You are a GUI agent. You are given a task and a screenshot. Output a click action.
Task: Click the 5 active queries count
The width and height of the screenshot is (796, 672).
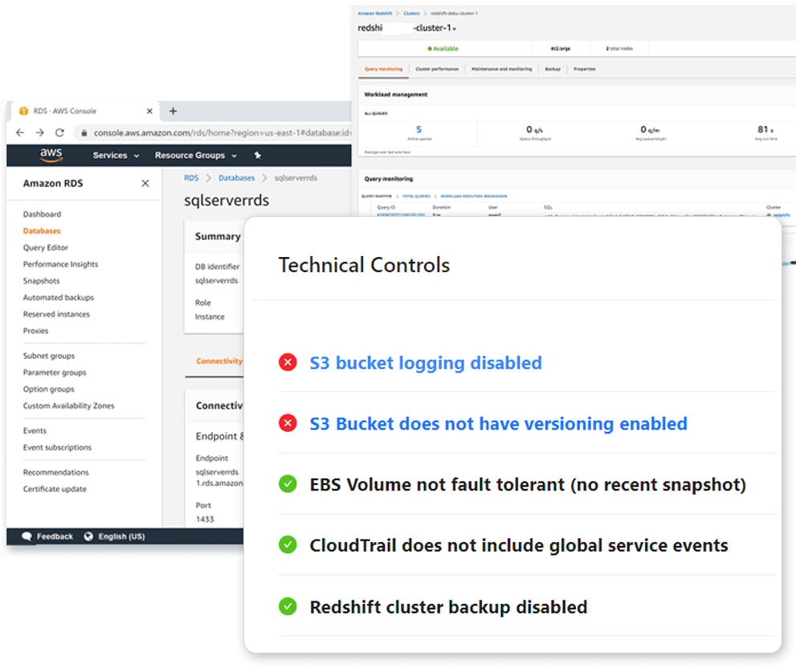coord(418,129)
